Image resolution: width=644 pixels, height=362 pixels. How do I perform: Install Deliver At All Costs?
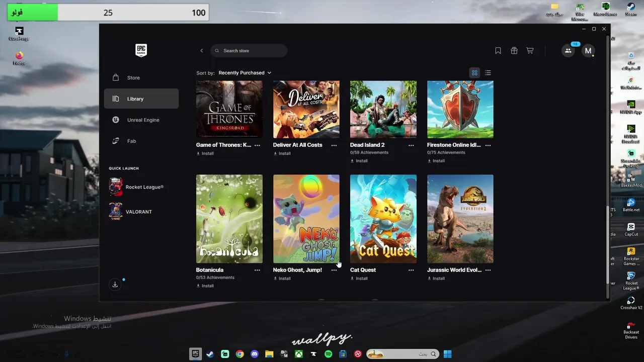point(282,153)
